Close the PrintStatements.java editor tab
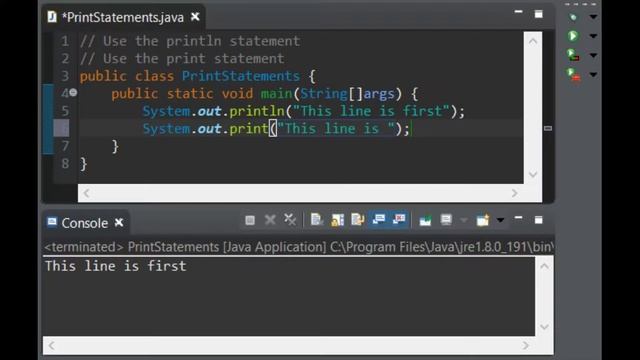Screen dimensions: 640x360 [195, 17]
